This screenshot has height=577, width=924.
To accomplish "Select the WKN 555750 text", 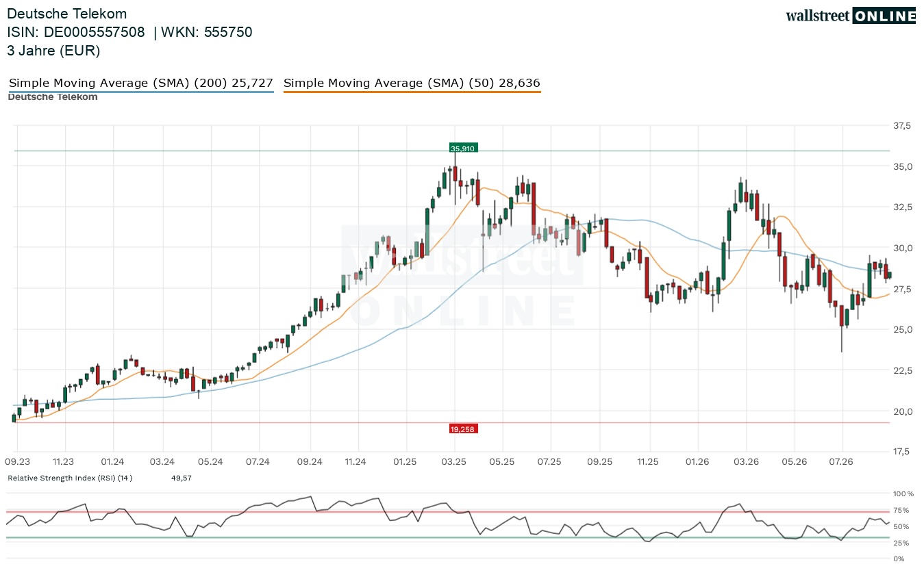I will [x=207, y=32].
